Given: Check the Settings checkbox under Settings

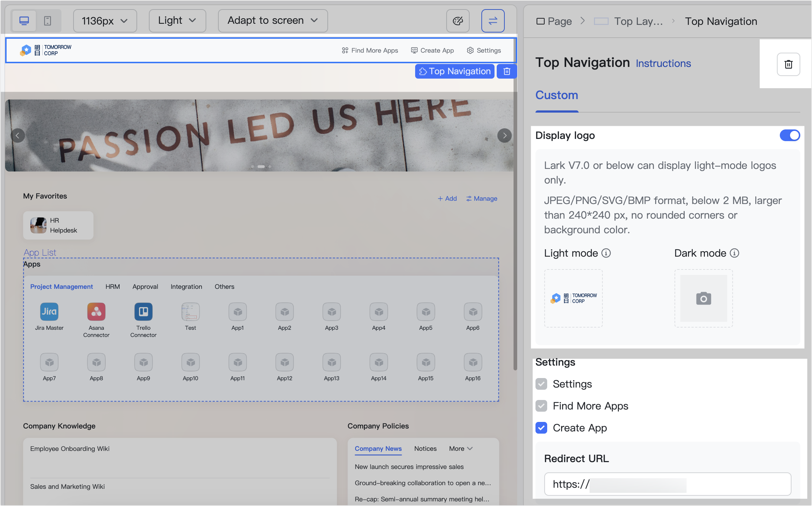Looking at the screenshot, I should (541, 384).
